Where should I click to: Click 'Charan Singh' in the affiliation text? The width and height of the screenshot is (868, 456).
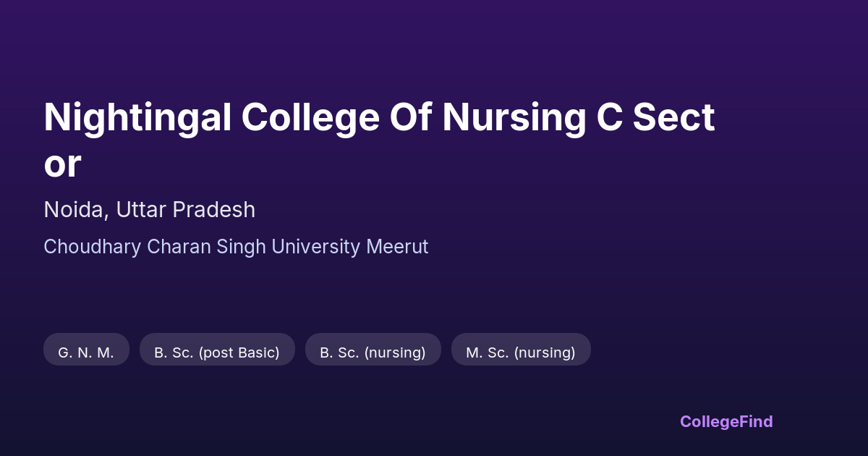click(206, 247)
